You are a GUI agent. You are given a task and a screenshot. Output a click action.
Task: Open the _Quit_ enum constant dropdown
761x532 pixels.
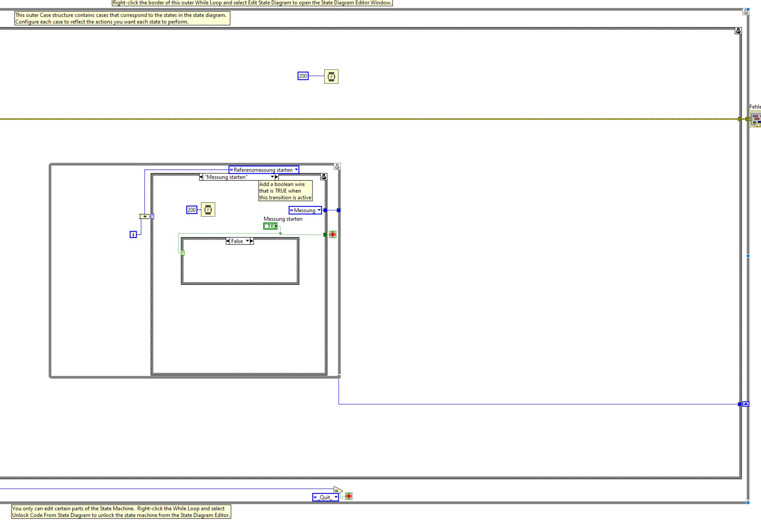pos(336,497)
